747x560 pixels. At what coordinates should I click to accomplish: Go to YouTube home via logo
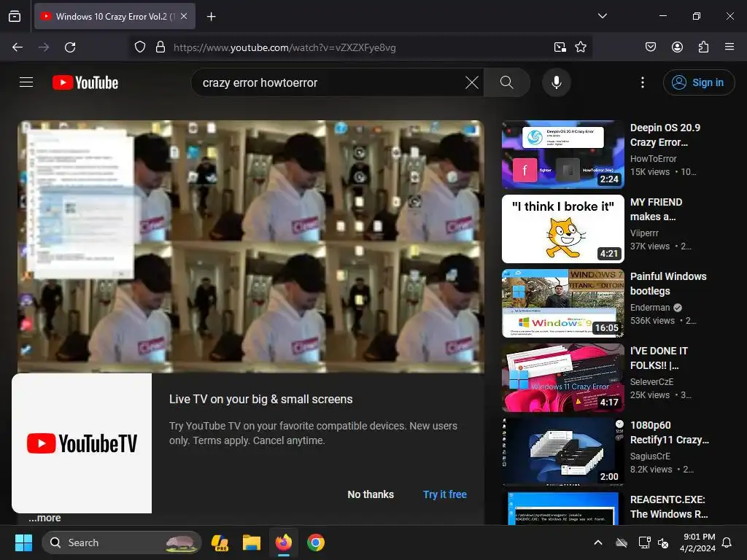[x=85, y=82]
